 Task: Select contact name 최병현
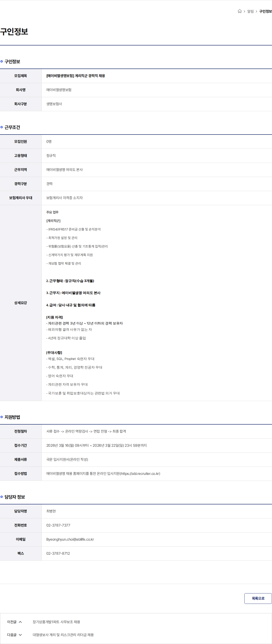coord(51,511)
